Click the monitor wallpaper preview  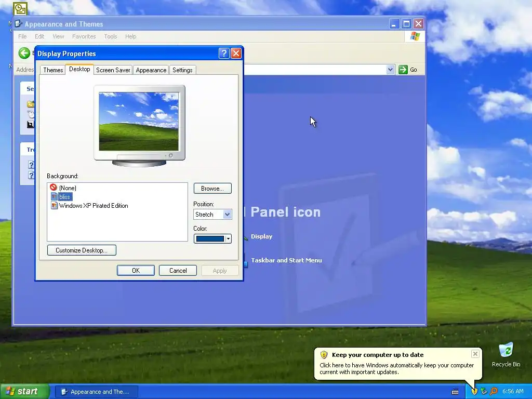click(x=139, y=121)
